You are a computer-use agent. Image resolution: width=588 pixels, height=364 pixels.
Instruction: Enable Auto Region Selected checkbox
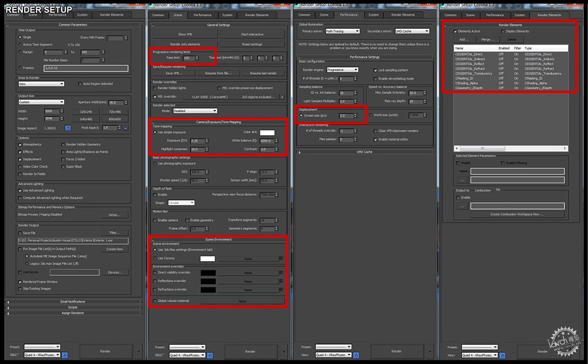click(x=80, y=84)
